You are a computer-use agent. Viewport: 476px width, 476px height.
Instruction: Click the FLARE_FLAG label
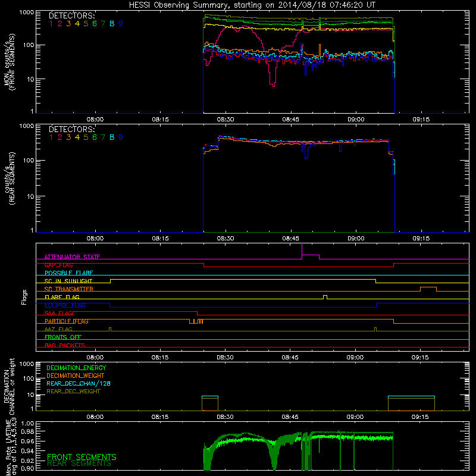coord(62,297)
